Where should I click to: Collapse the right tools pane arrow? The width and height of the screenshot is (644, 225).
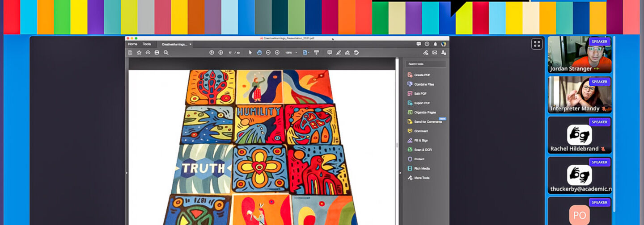pos(400,173)
